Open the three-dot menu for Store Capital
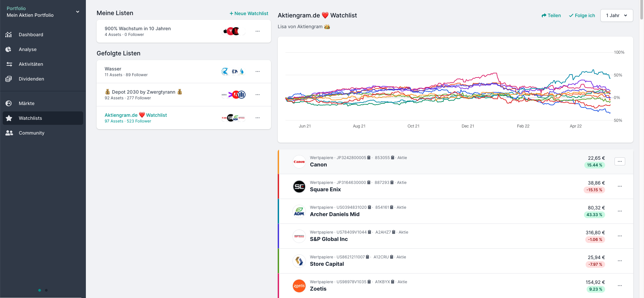Screen dimensions: 644x298 (620, 261)
